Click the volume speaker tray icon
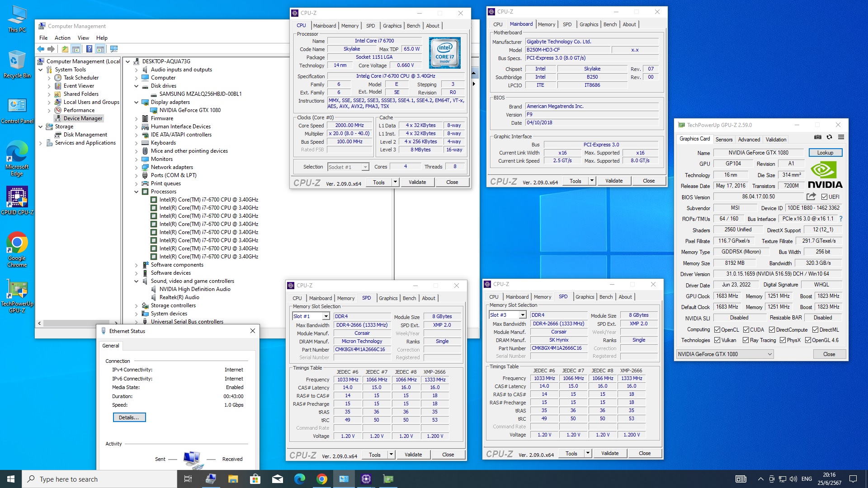The width and height of the screenshot is (868, 488). pyautogui.click(x=793, y=479)
